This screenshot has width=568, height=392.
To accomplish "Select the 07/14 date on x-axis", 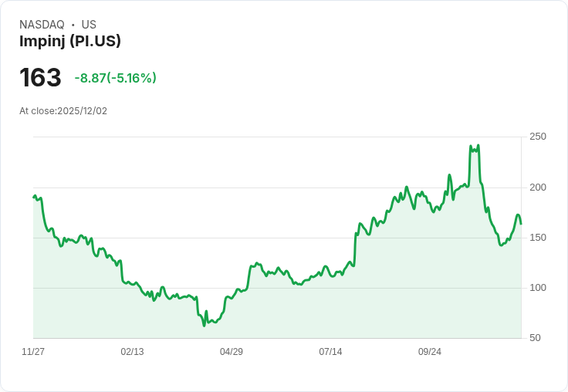I will (x=330, y=352).
